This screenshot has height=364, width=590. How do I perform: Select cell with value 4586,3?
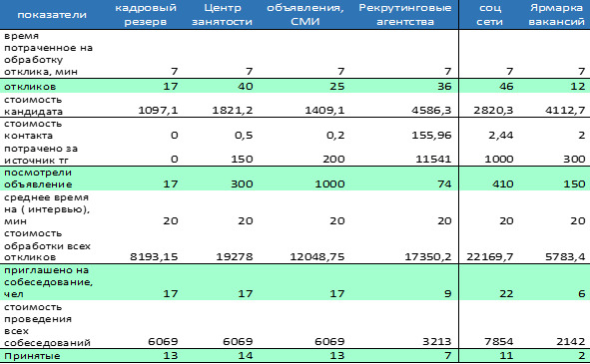click(x=431, y=110)
